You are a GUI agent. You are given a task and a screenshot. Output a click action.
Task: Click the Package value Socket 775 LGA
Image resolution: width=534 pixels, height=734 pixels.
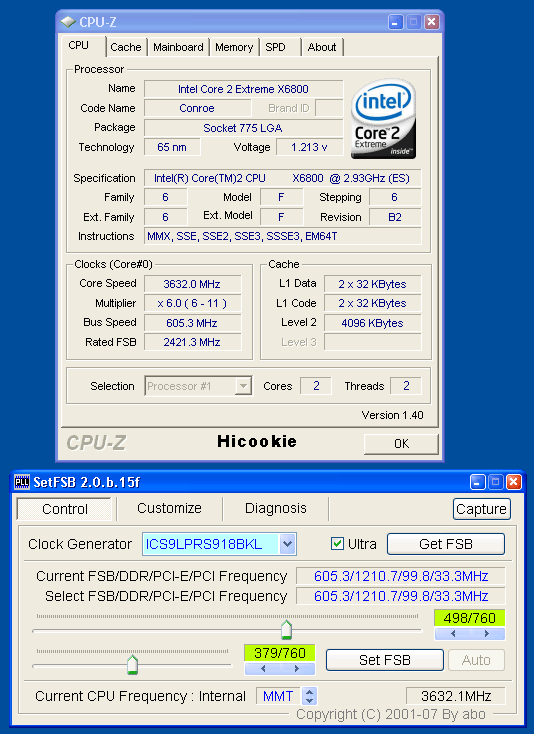point(243,128)
